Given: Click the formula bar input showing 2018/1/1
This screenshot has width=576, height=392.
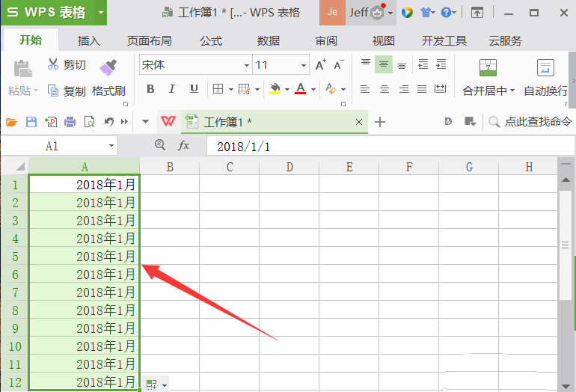Looking at the screenshot, I should tap(374, 146).
